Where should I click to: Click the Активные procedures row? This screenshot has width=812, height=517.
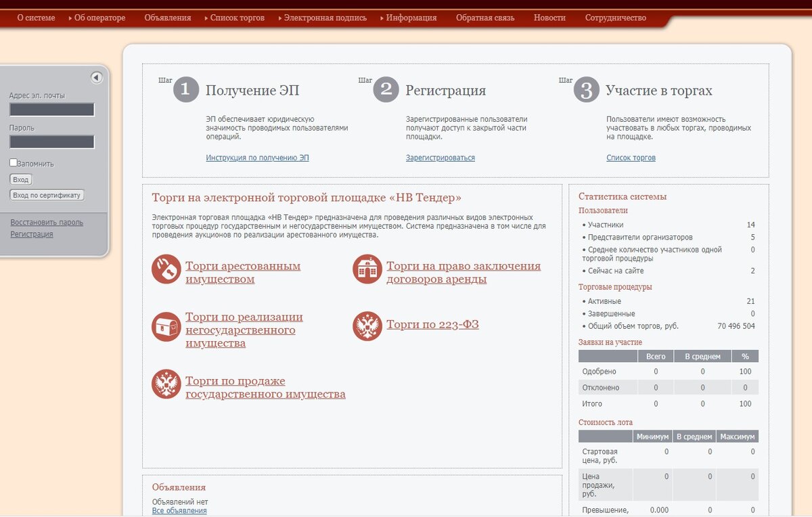pos(669,301)
